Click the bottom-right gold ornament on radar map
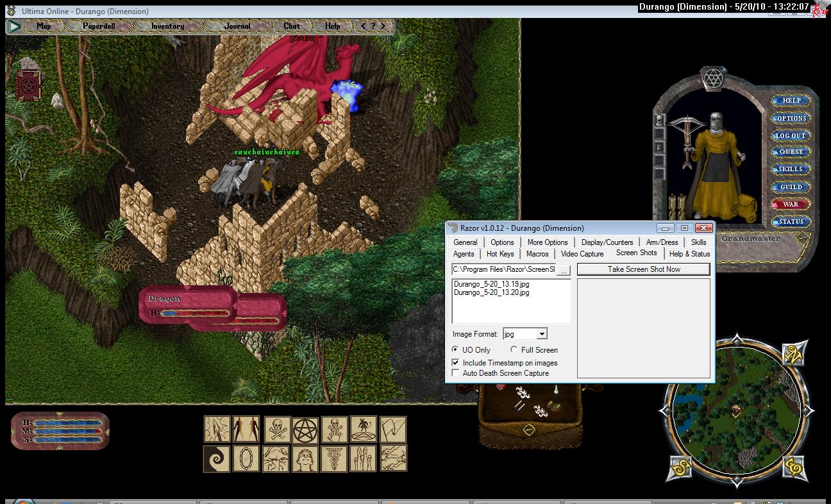The image size is (831, 504). [793, 467]
